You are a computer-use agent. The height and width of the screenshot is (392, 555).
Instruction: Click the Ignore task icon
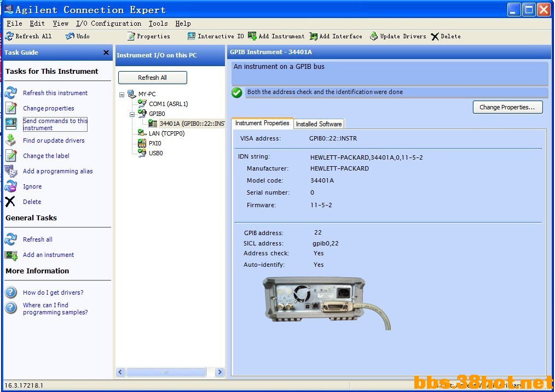pos(11,186)
